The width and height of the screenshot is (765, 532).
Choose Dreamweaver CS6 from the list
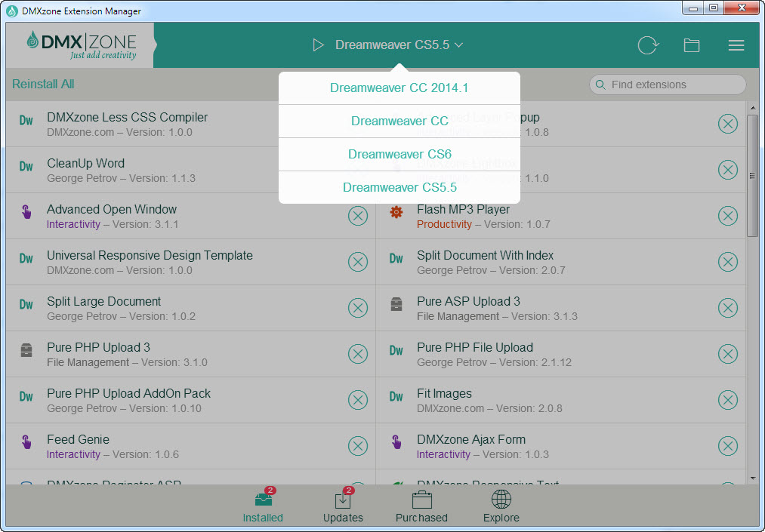[399, 154]
